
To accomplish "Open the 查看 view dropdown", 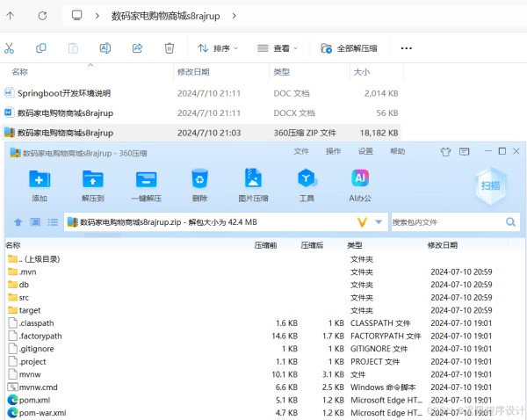I will (x=278, y=48).
